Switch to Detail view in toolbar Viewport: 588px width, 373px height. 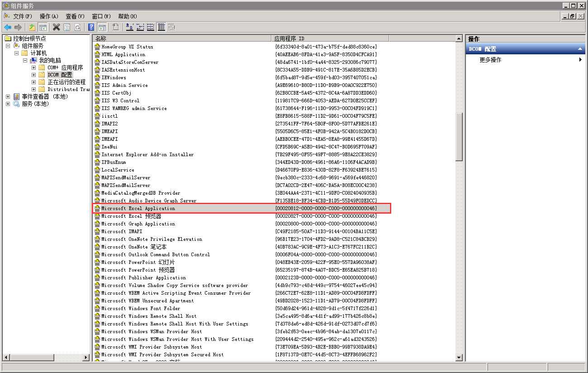(161, 27)
